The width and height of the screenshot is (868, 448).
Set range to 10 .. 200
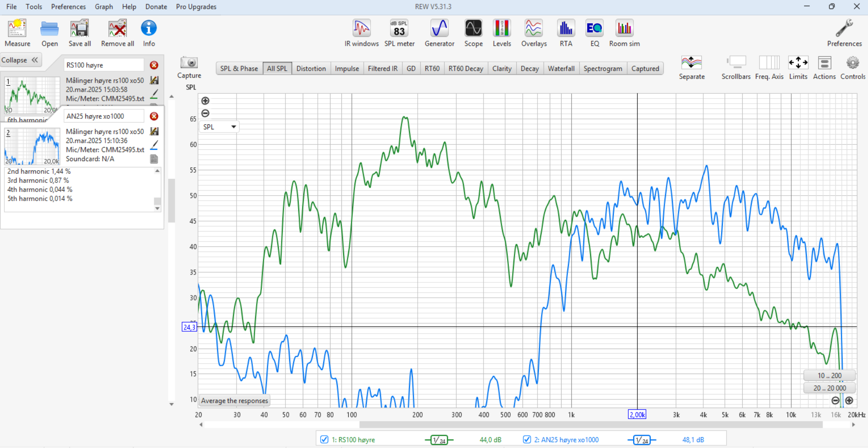pyautogui.click(x=829, y=375)
